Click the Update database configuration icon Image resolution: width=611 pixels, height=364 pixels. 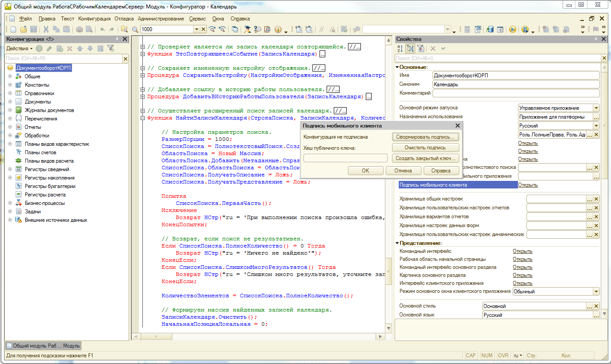coord(490,29)
